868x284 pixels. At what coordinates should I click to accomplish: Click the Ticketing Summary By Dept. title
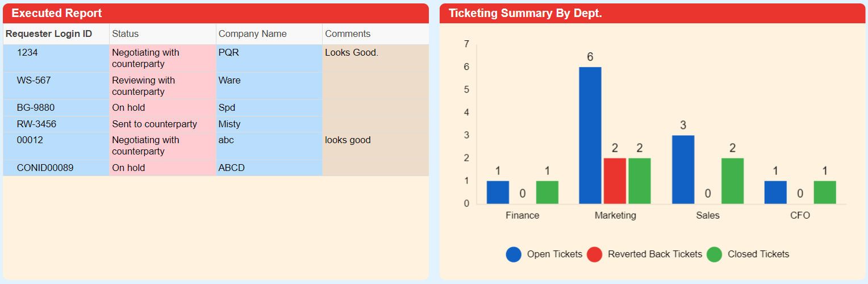[x=525, y=13]
